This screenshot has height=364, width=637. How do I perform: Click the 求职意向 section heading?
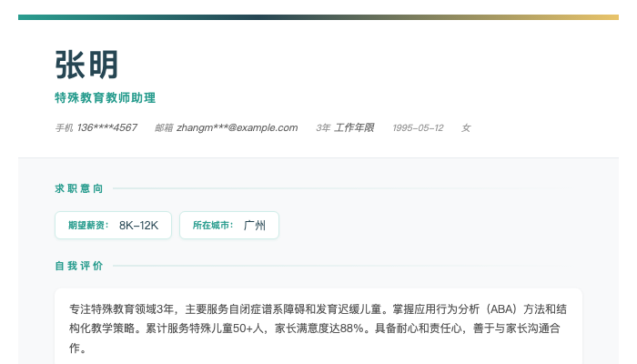tap(79, 188)
